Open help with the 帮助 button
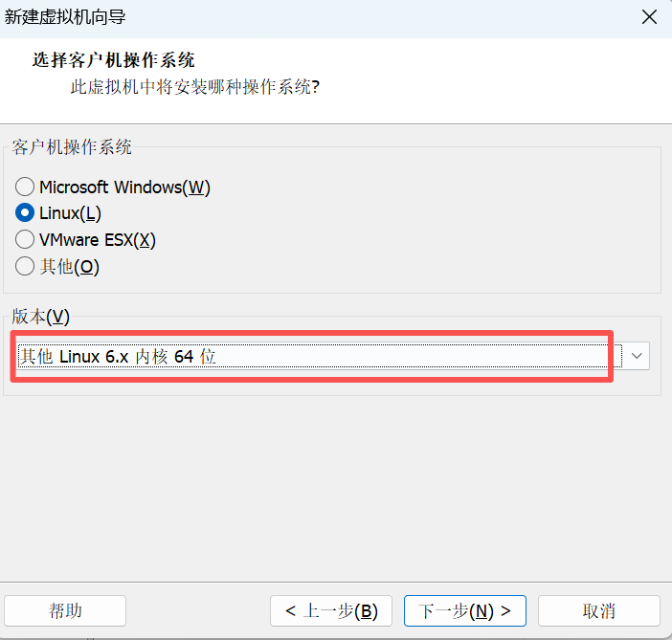Viewport: 672px width, 640px height. point(65,610)
